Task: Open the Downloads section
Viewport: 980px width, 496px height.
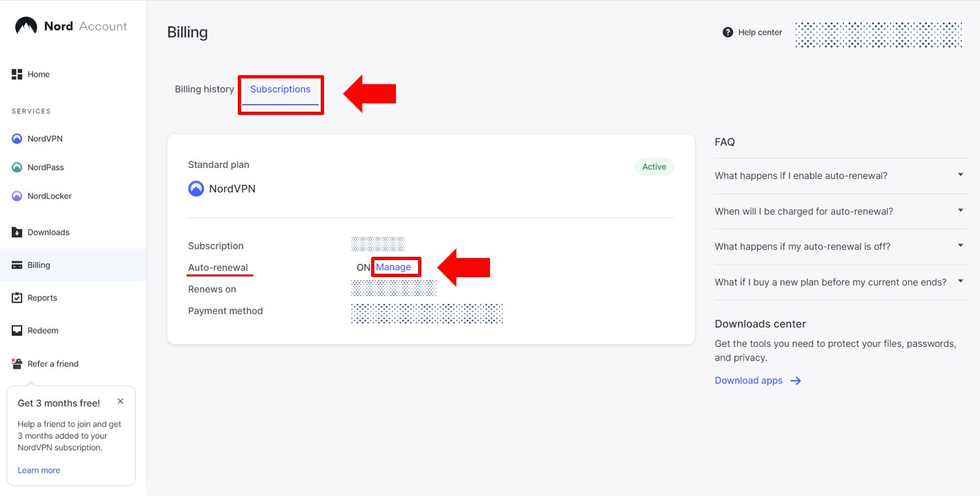Action: point(48,232)
